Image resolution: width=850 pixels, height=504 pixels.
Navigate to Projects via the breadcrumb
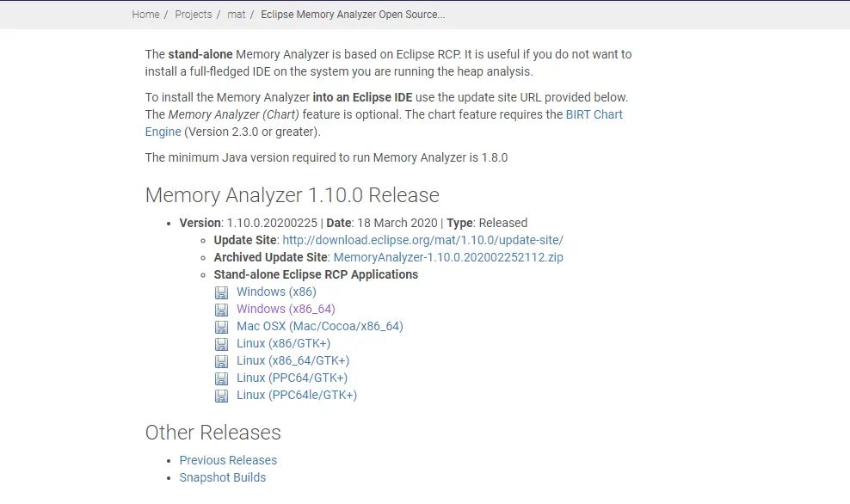click(x=193, y=14)
